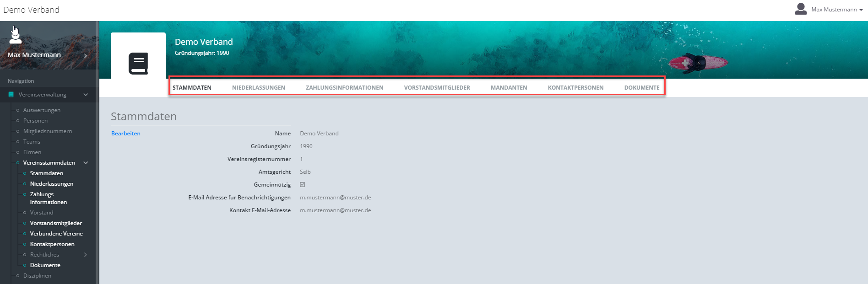The height and width of the screenshot is (284, 868).
Task: Select Vereinsstammdaten in the sidebar
Action: 49,163
